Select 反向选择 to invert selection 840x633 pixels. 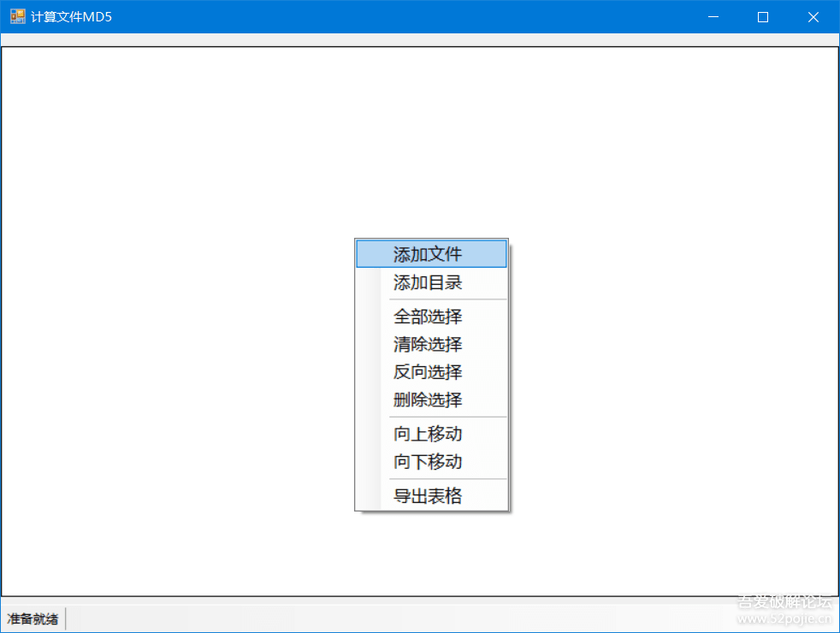click(428, 372)
